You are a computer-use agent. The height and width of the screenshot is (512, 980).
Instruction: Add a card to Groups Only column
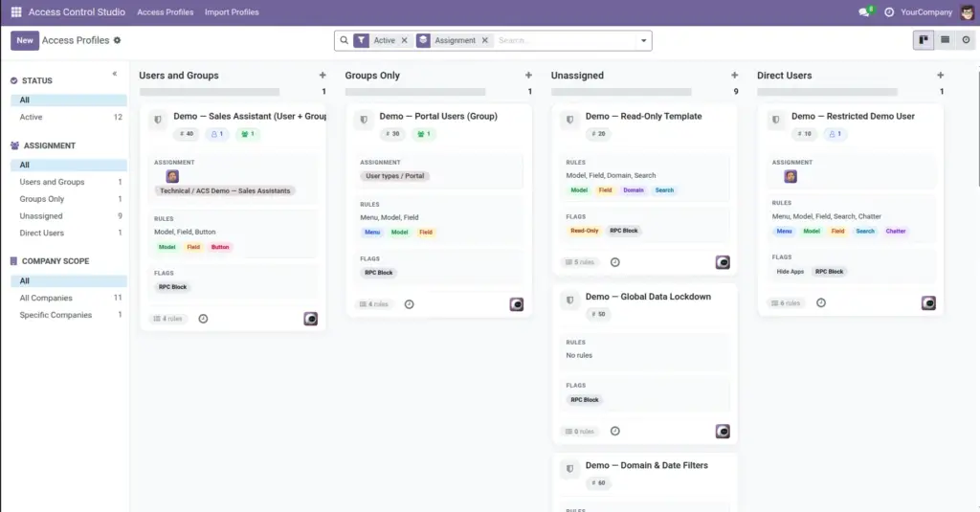528,75
